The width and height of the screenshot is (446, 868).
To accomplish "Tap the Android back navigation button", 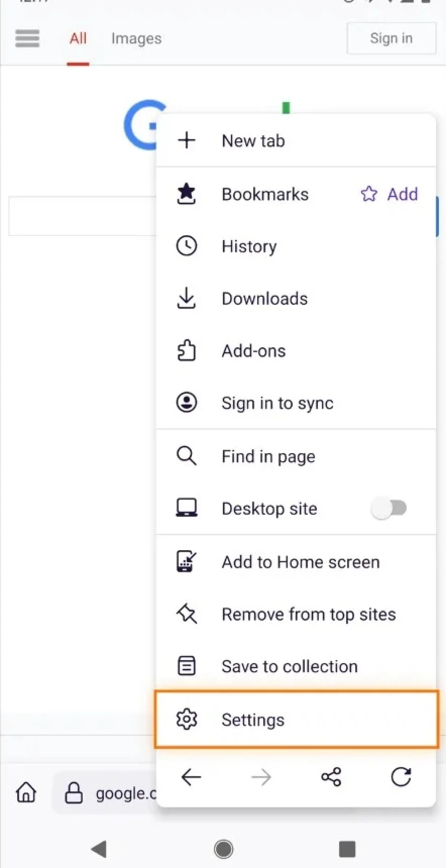I will pos(99,848).
